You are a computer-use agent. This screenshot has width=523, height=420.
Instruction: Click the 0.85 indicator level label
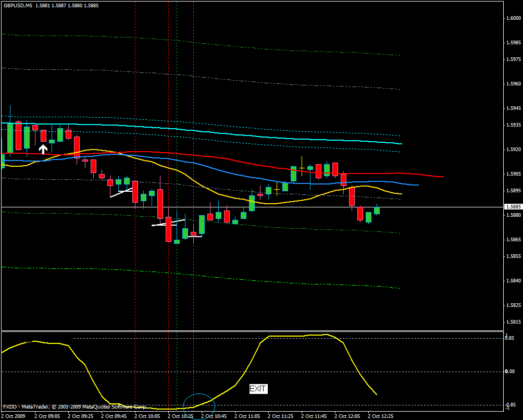(509, 338)
